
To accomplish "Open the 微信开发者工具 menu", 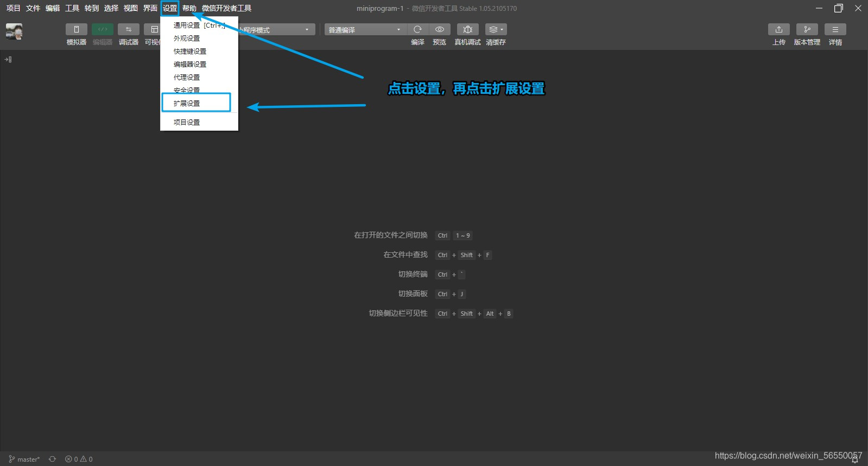I will 227,8.
